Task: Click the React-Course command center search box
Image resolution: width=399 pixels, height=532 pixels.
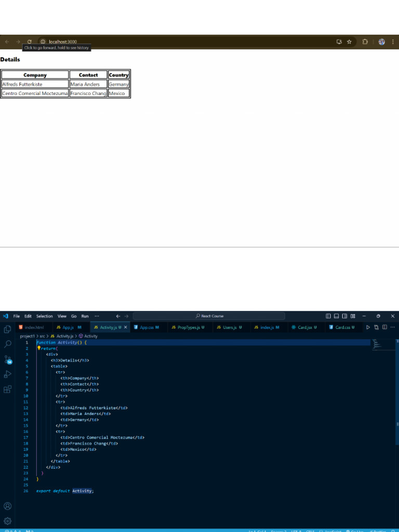Action: click(x=209, y=316)
